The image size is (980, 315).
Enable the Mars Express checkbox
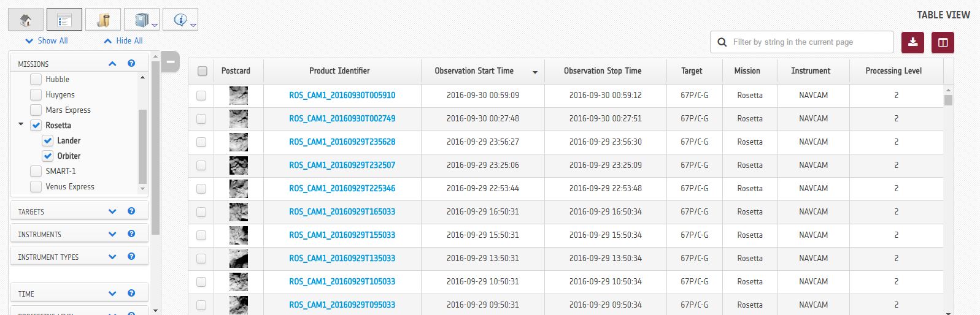[36, 110]
